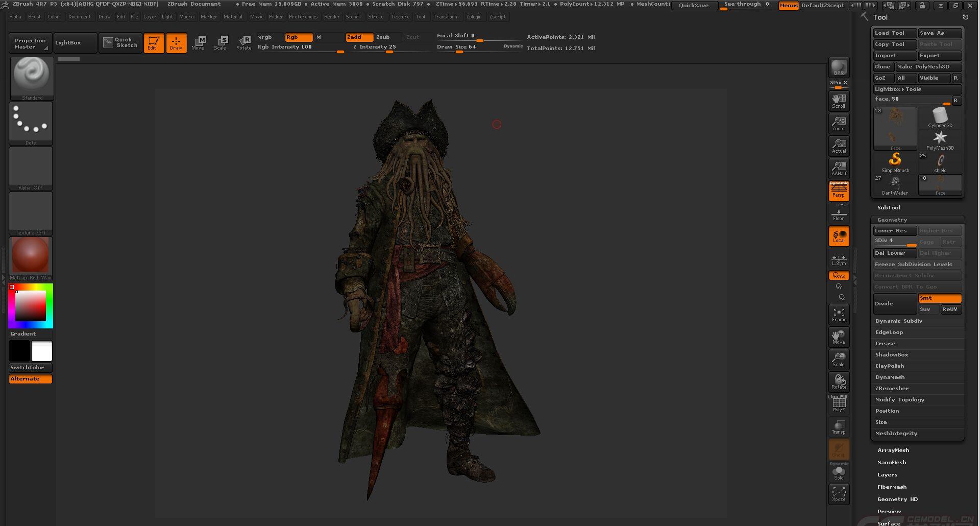
Task: Expand Dynamic Subdiv options
Action: pyautogui.click(x=899, y=321)
